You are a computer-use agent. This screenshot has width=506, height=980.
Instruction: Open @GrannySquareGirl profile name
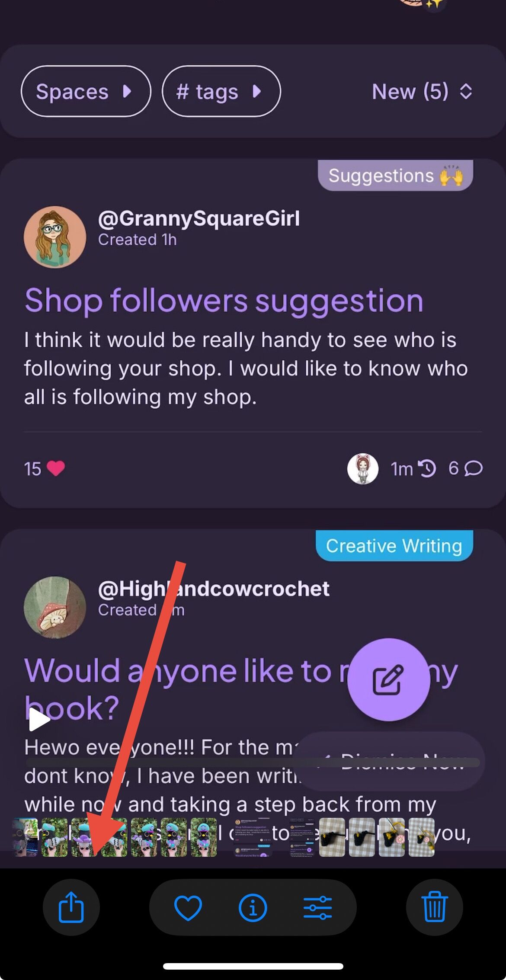199,218
